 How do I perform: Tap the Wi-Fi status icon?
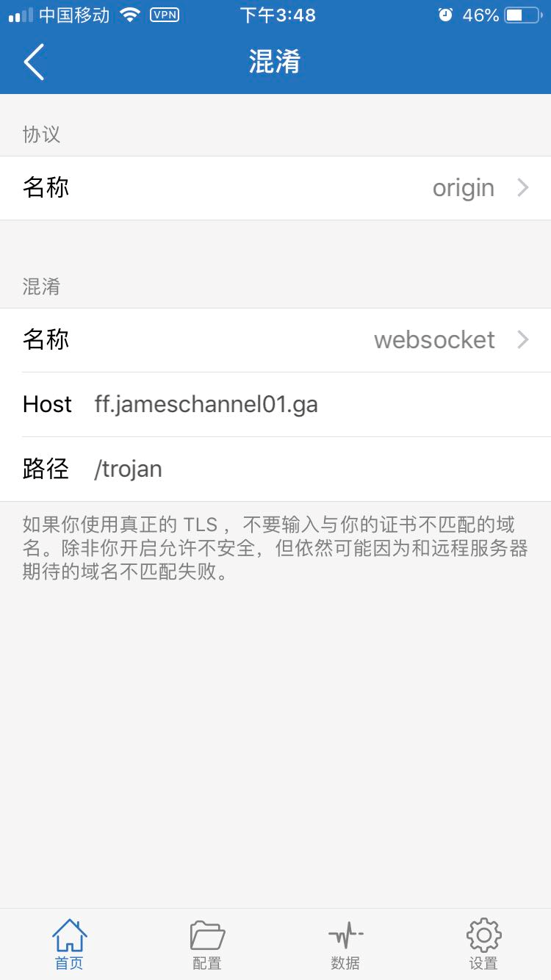130,15
